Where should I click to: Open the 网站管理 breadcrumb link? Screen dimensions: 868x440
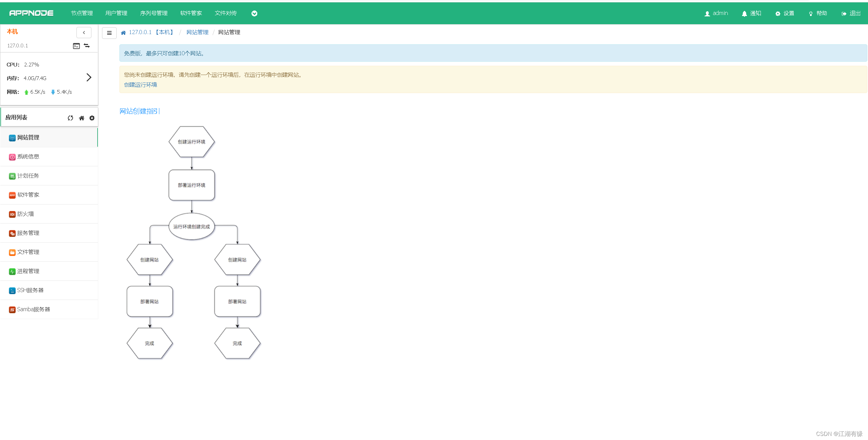[x=197, y=32]
